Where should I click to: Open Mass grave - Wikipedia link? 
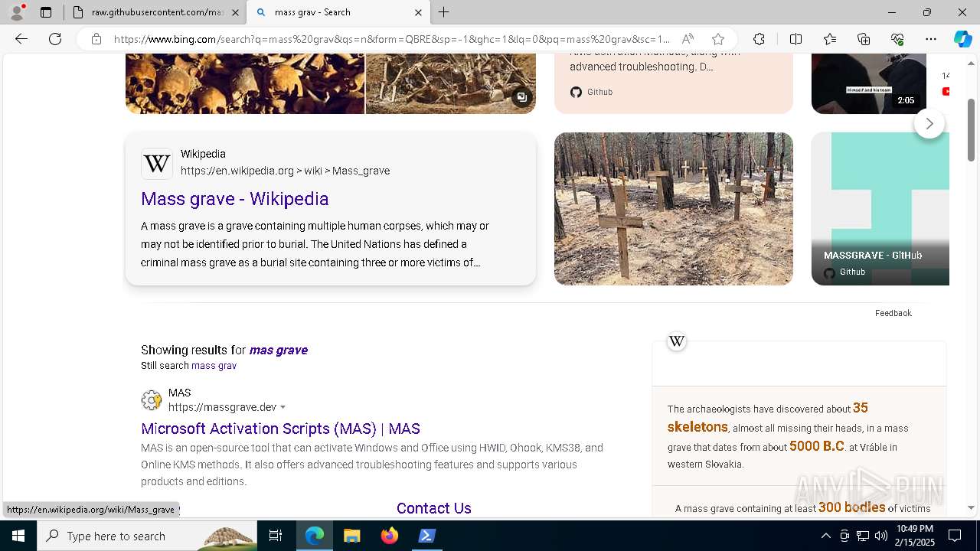tap(235, 199)
